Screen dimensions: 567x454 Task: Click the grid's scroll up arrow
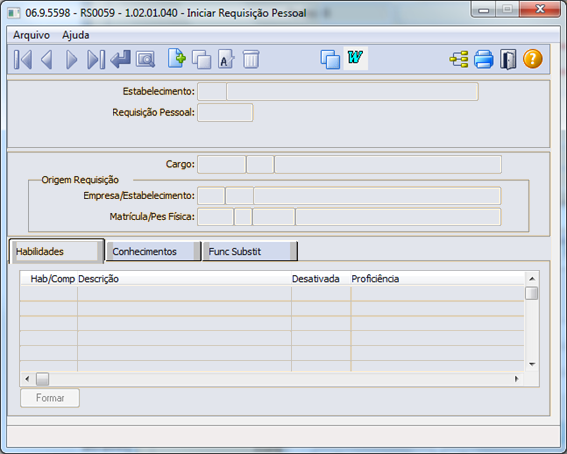pos(532,279)
